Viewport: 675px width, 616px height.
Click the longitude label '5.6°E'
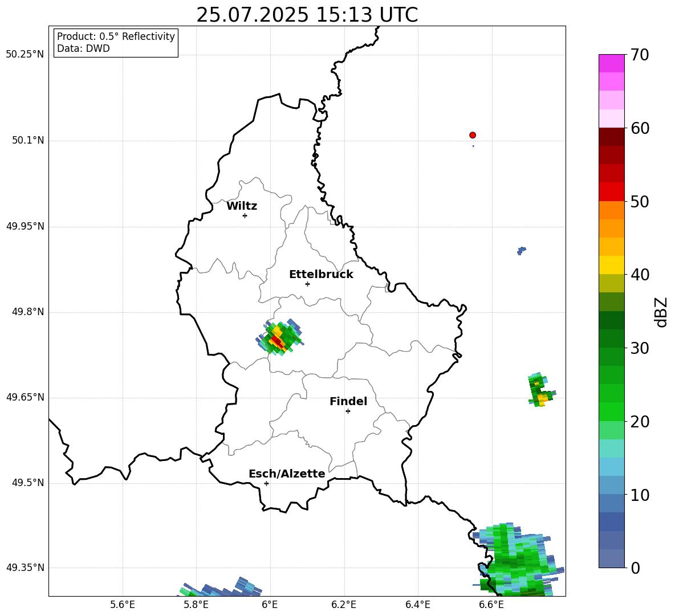(x=123, y=605)
